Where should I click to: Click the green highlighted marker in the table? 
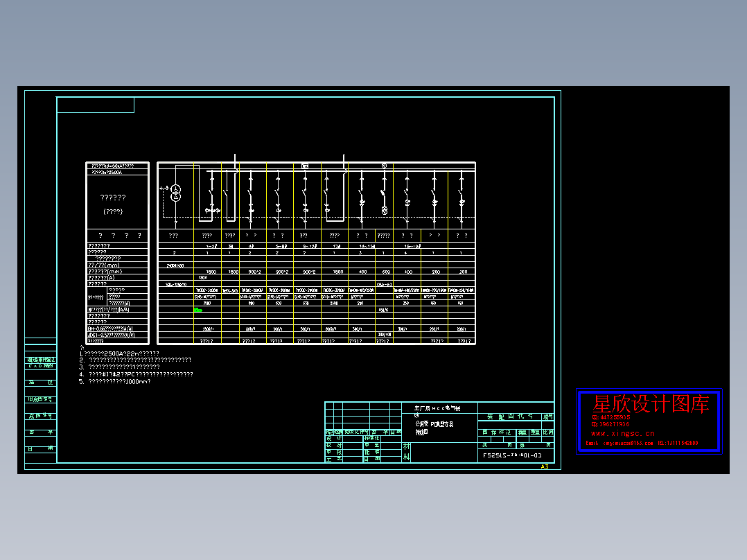pos(197,310)
